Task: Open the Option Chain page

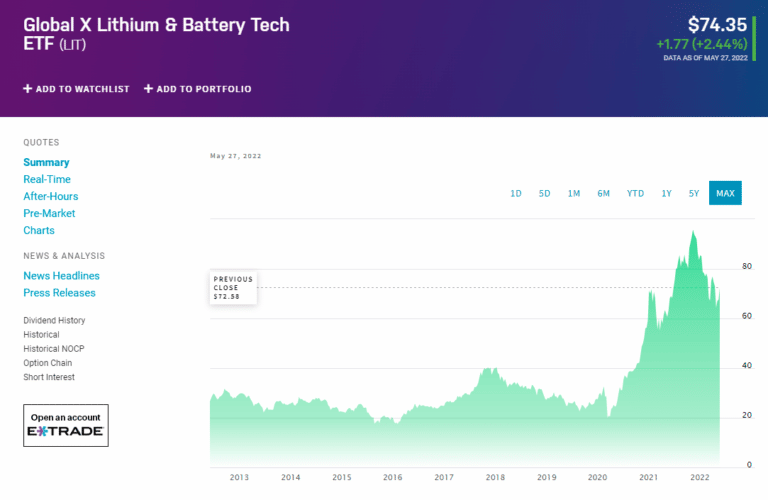Action: coord(48,363)
